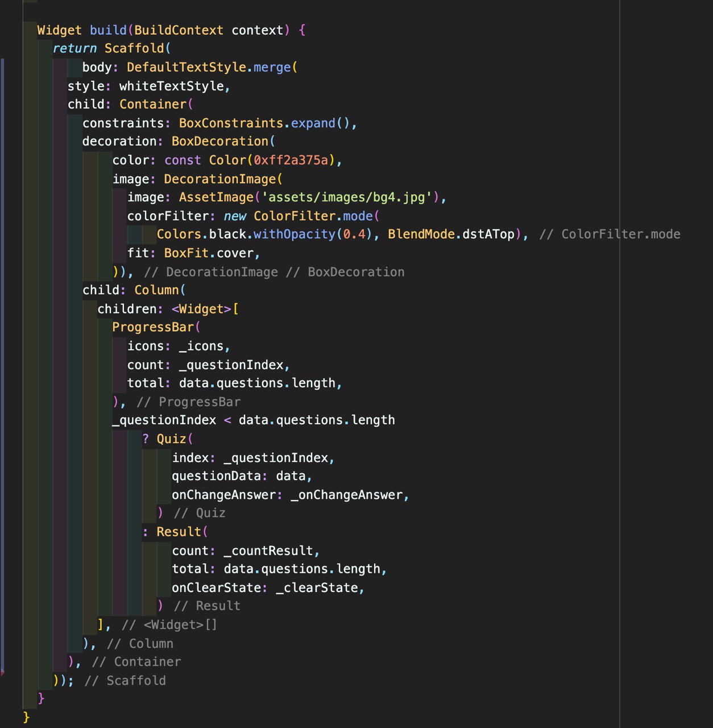Click the const keyword before Color

183,160
